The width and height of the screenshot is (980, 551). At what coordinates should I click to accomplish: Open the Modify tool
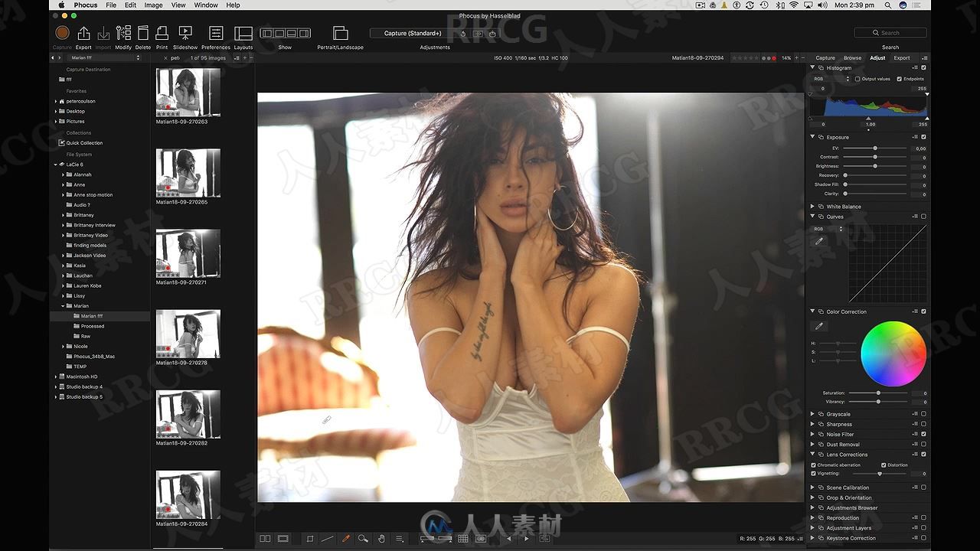[x=123, y=33]
